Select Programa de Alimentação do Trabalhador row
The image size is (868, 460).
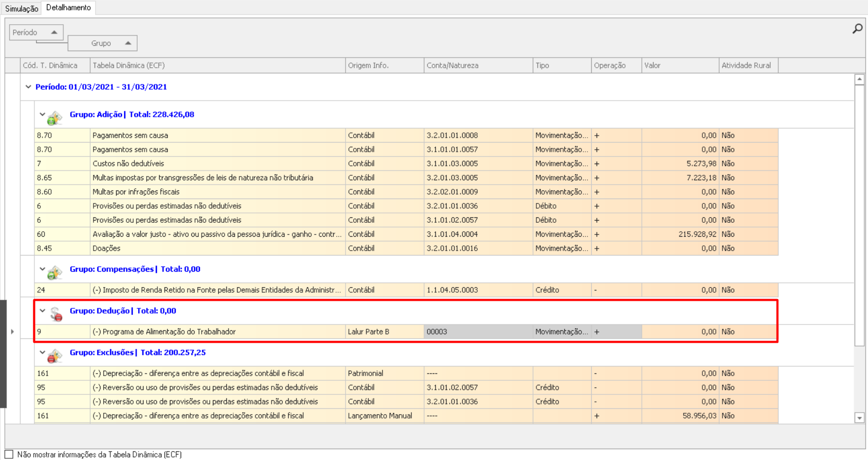[x=406, y=332]
